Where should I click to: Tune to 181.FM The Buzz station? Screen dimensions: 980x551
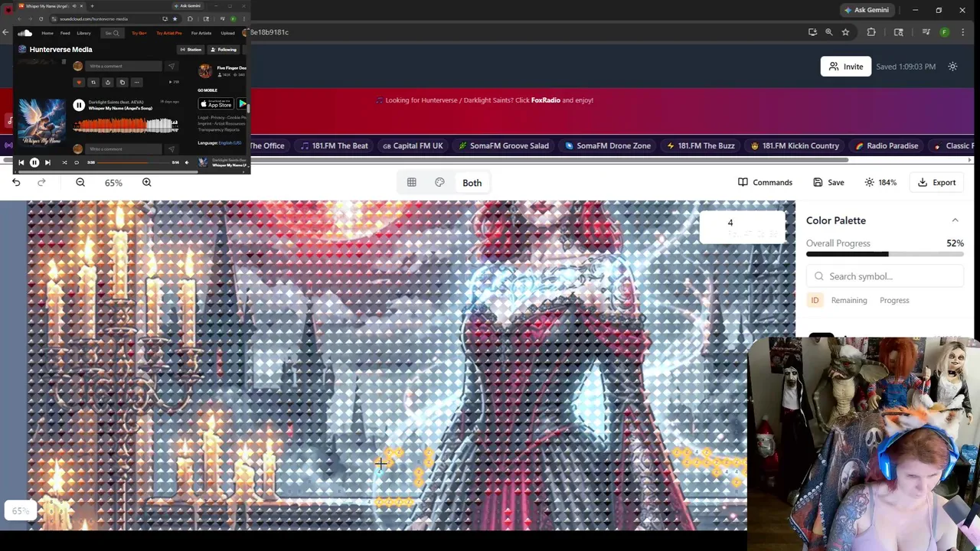click(x=701, y=145)
